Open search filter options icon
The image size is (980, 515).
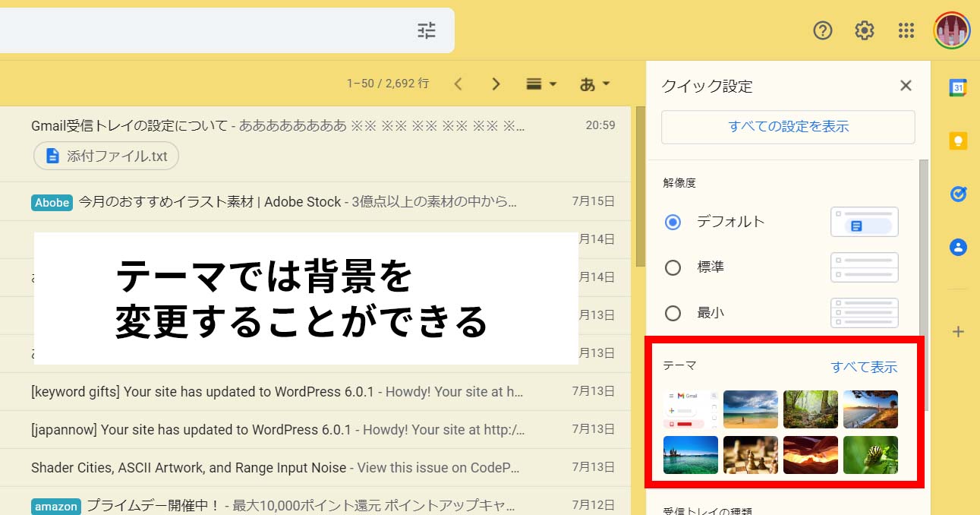tap(427, 30)
